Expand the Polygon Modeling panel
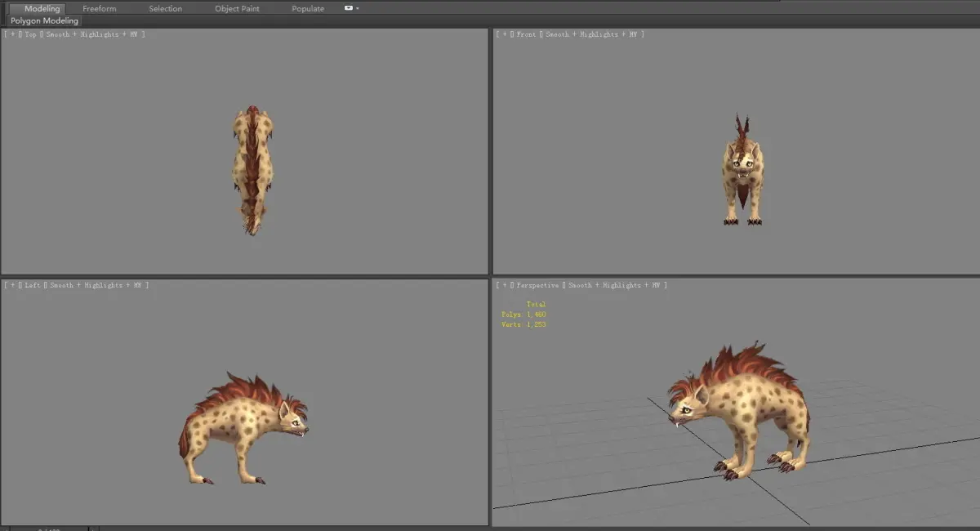This screenshot has height=531, width=980. coord(45,20)
